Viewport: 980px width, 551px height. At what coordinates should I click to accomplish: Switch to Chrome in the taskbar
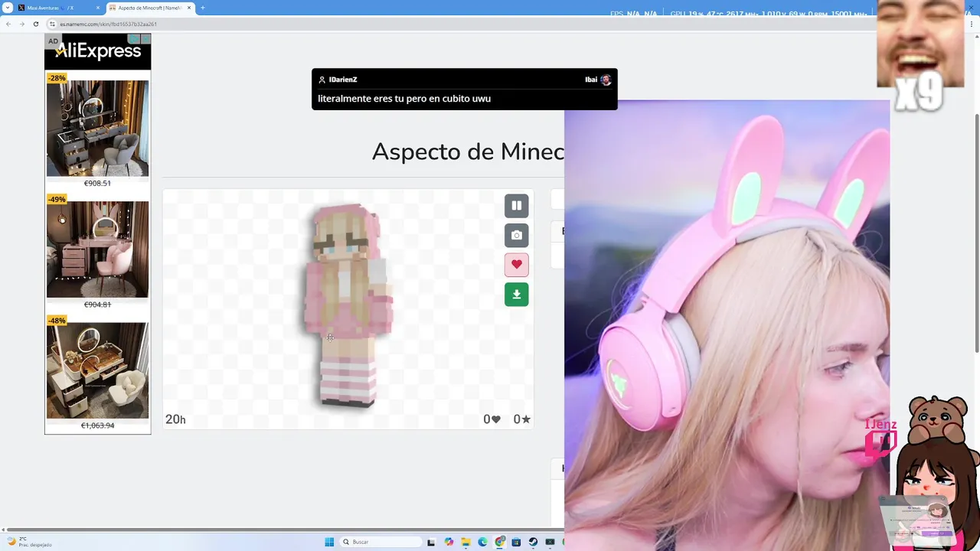(x=500, y=542)
